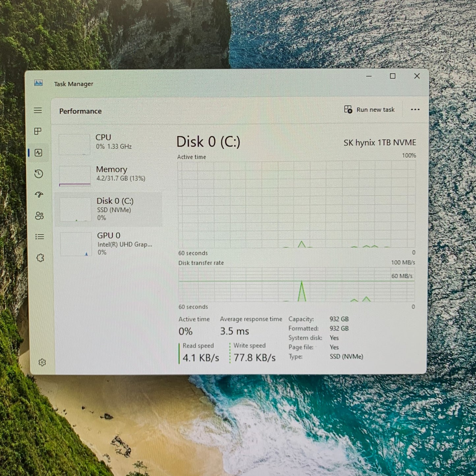476x476 pixels.
Task: Maximize the Task Manager window
Action: coord(393,76)
